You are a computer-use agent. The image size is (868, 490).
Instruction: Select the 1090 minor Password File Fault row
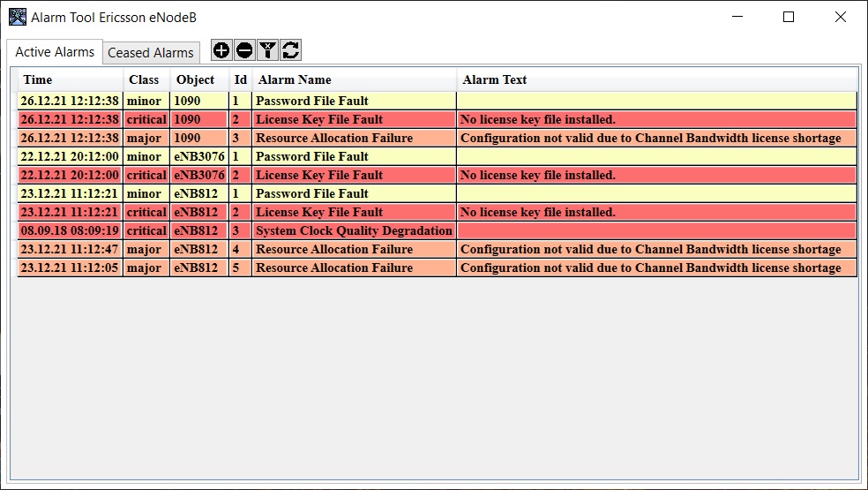pos(311,101)
